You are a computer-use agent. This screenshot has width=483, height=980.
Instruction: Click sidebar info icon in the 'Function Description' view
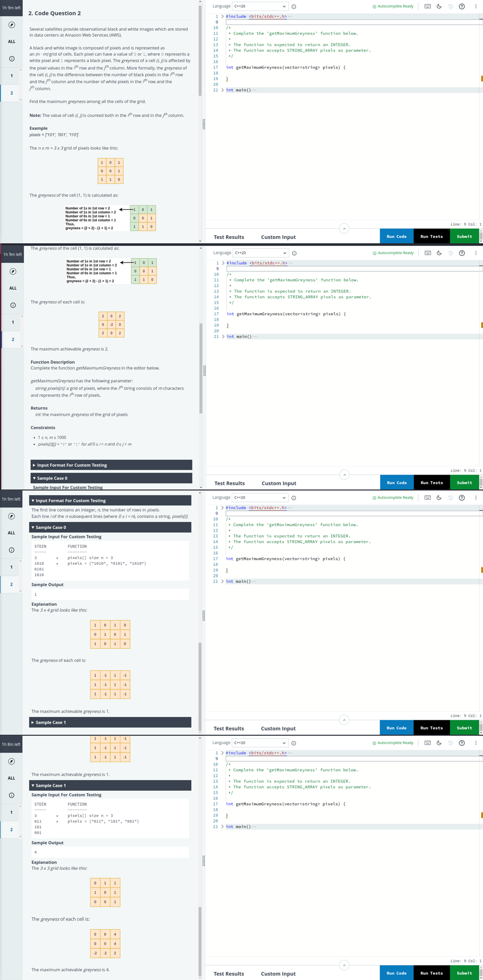coord(13,305)
